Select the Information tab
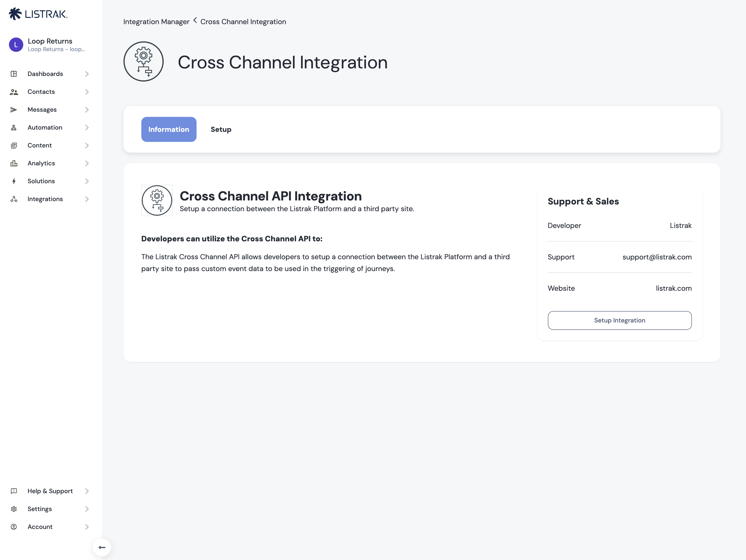The image size is (746, 560). pos(169,129)
